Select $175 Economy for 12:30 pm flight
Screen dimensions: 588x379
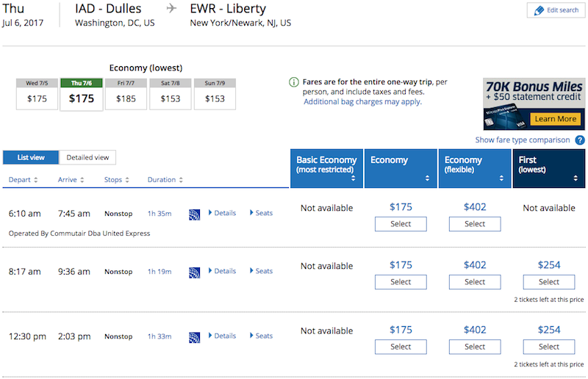pos(401,347)
